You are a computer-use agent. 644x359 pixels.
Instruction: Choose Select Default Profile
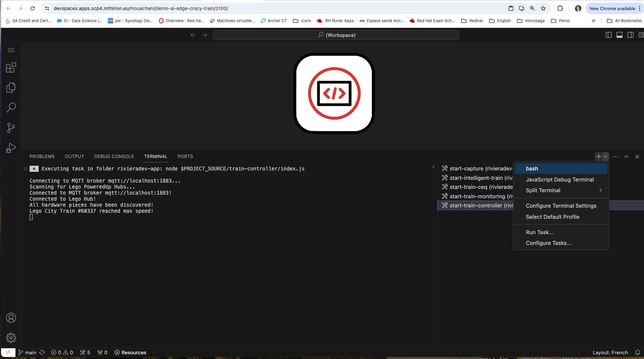[561, 217]
